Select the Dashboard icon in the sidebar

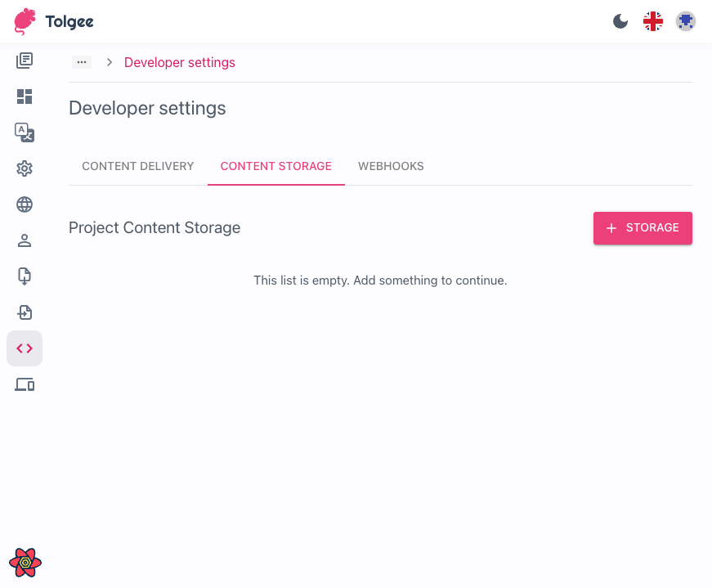pyautogui.click(x=25, y=97)
